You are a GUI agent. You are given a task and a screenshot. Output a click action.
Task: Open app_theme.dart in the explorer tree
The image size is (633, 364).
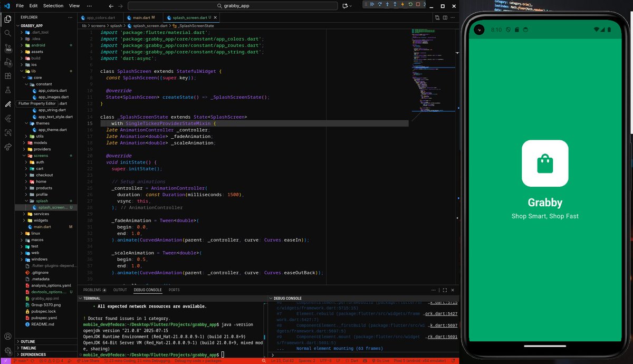pyautogui.click(x=52, y=130)
